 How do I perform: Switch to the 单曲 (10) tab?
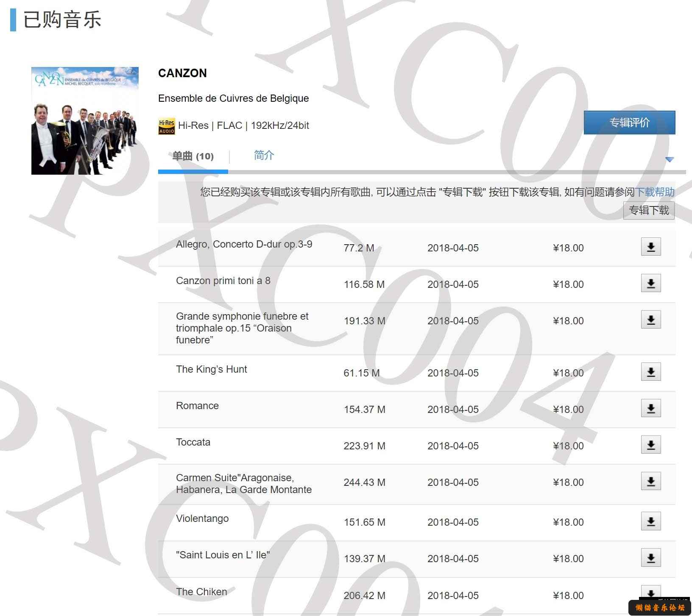coord(193,156)
